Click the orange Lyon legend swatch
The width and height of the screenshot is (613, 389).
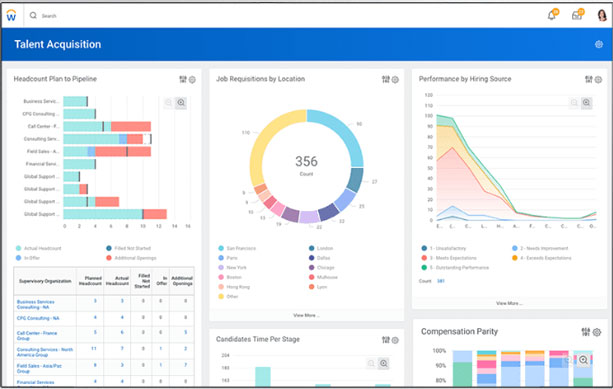(312, 287)
